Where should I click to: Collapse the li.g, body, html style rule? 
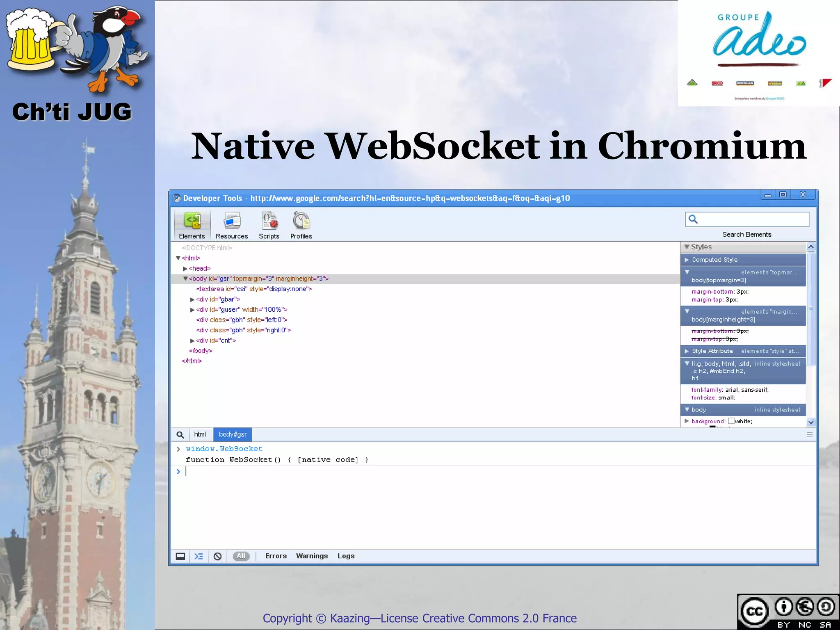(687, 363)
